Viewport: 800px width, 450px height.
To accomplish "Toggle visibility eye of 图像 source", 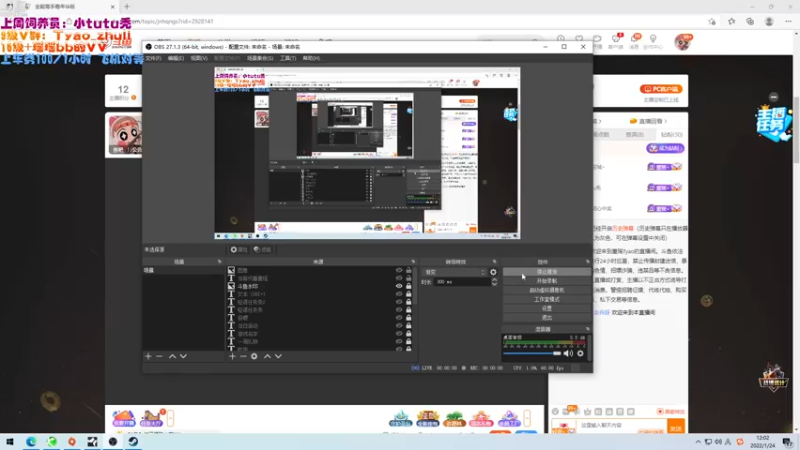I will coord(399,270).
